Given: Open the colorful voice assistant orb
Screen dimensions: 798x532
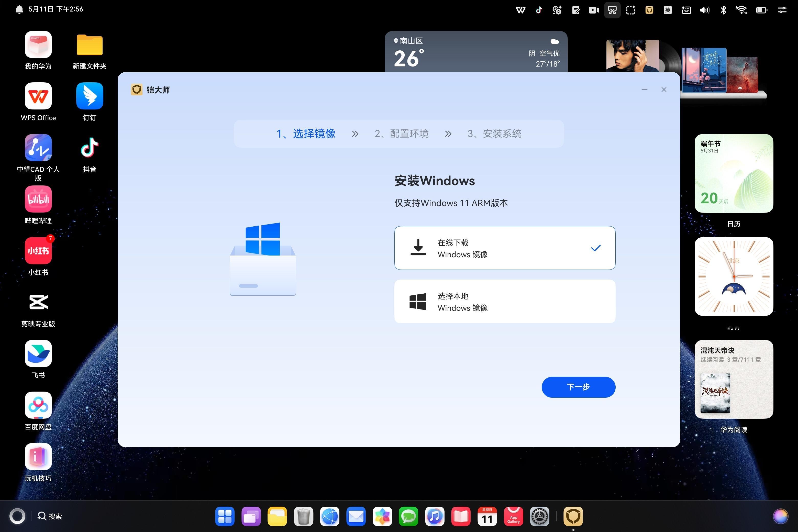Looking at the screenshot, I should point(780,516).
